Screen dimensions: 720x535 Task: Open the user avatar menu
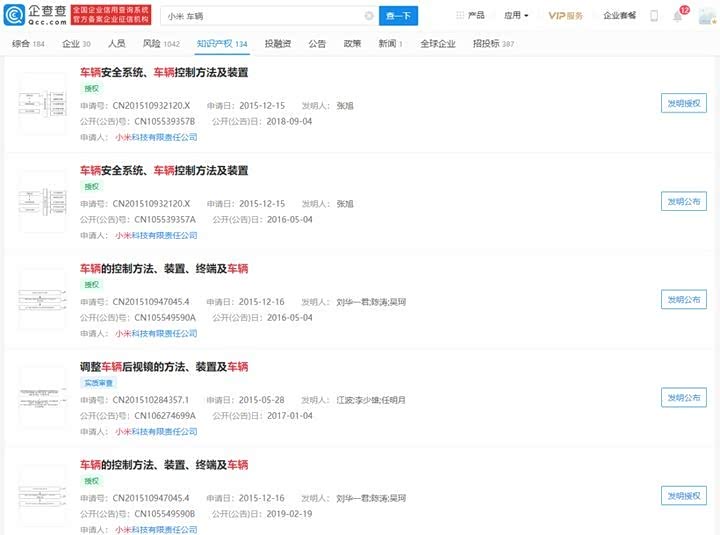[x=704, y=16]
